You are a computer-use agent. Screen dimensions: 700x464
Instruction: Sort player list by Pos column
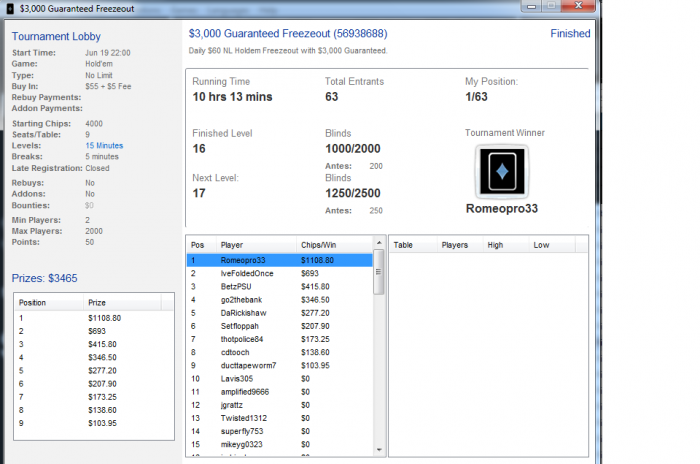201,245
